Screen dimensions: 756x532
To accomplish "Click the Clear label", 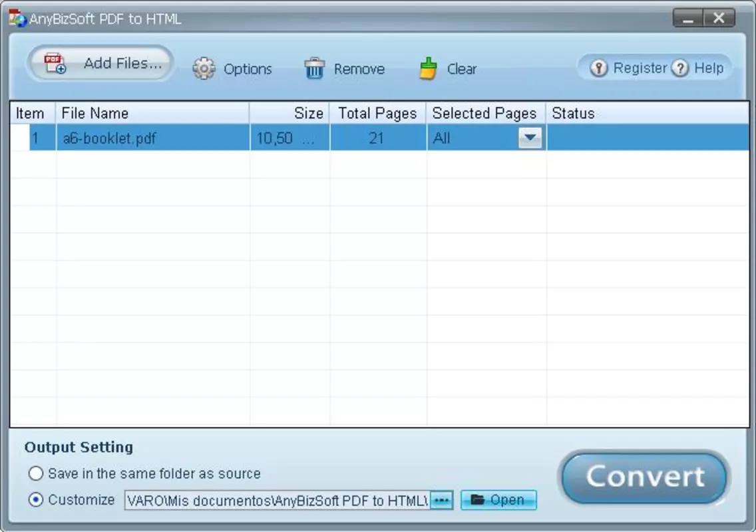I will click(461, 69).
